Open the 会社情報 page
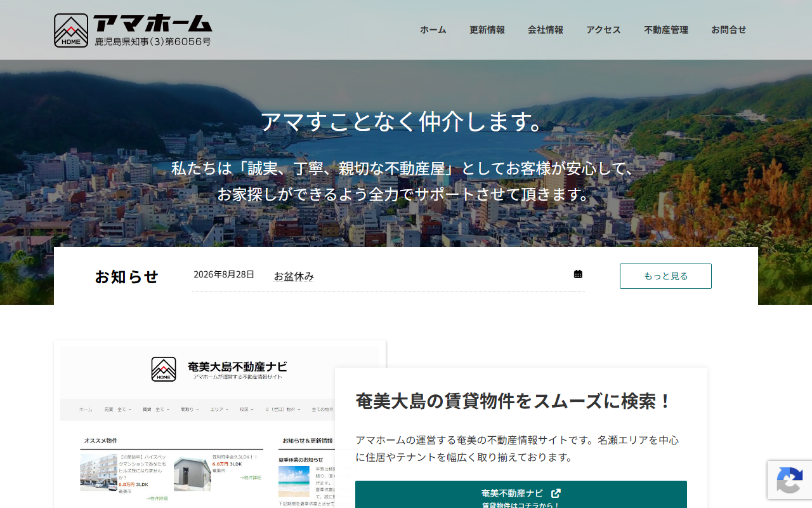This screenshot has width=812, height=508. 546,30
